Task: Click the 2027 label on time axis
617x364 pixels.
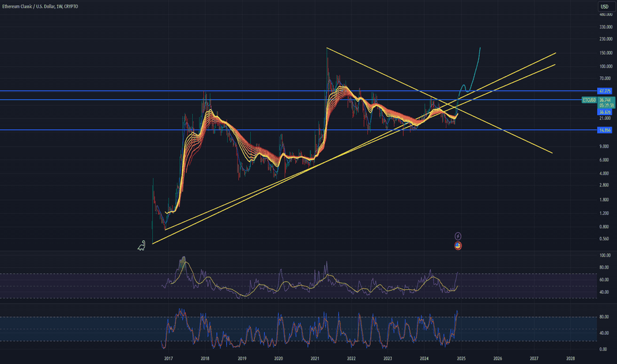Action: pos(534,359)
